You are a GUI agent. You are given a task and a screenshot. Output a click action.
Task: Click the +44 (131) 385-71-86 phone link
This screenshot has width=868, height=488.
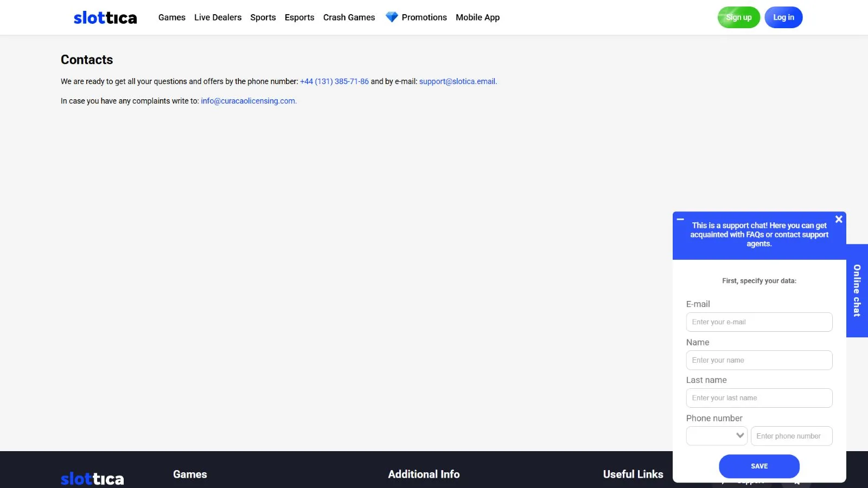(x=334, y=81)
